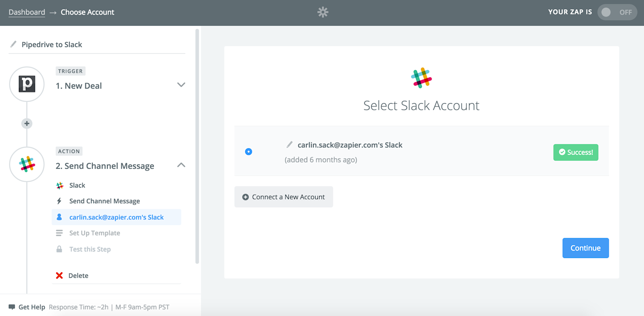This screenshot has width=644, height=316.
Task: Open the Set Up Template sub-step
Action: 95,233
